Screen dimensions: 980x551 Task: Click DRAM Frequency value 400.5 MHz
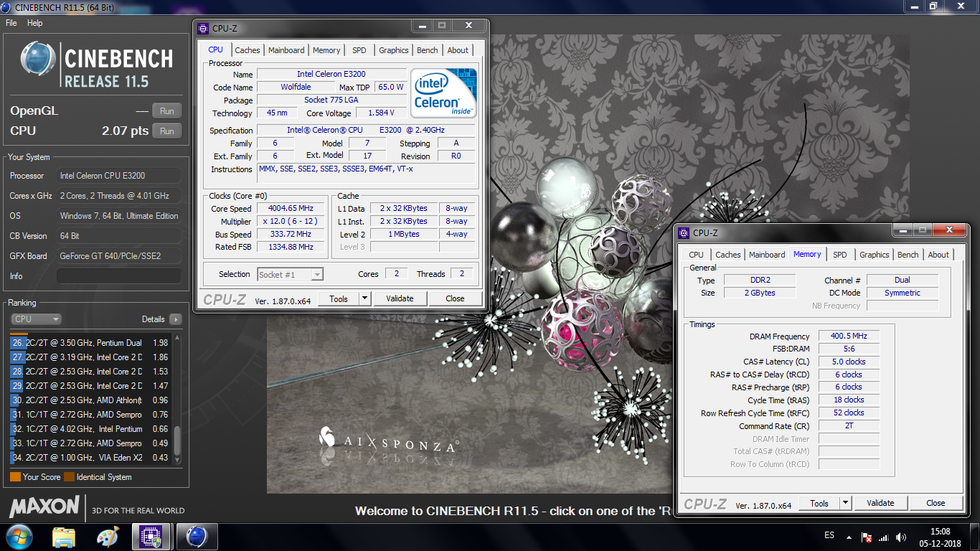[849, 336]
